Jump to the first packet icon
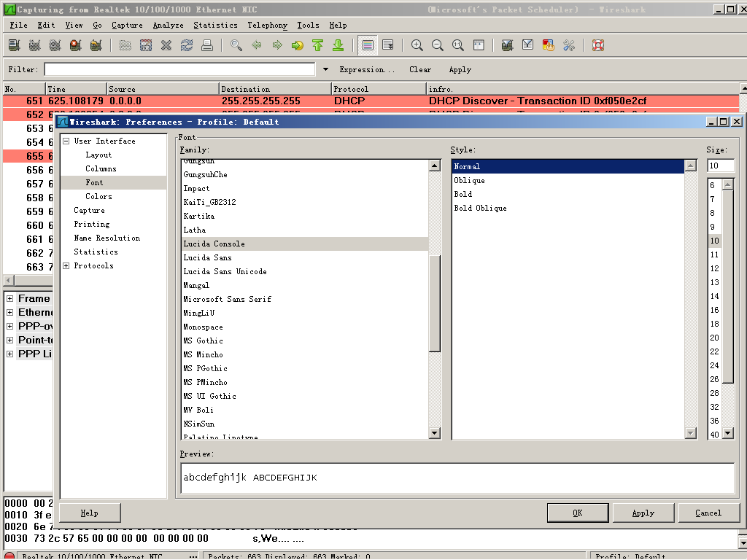Viewport: 747px width, 560px height. [x=318, y=45]
